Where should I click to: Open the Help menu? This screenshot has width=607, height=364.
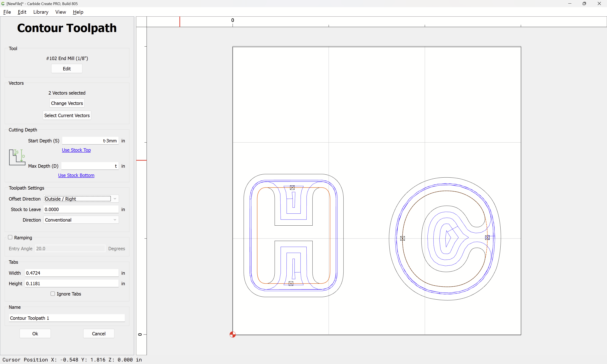tap(78, 12)
